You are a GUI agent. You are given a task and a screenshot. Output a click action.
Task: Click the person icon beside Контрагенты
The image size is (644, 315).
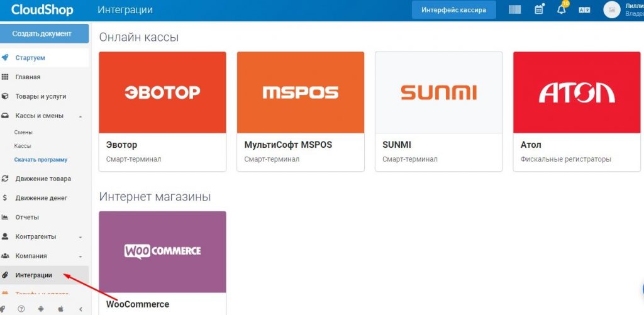pyautogui.click(x=5, y=236)
